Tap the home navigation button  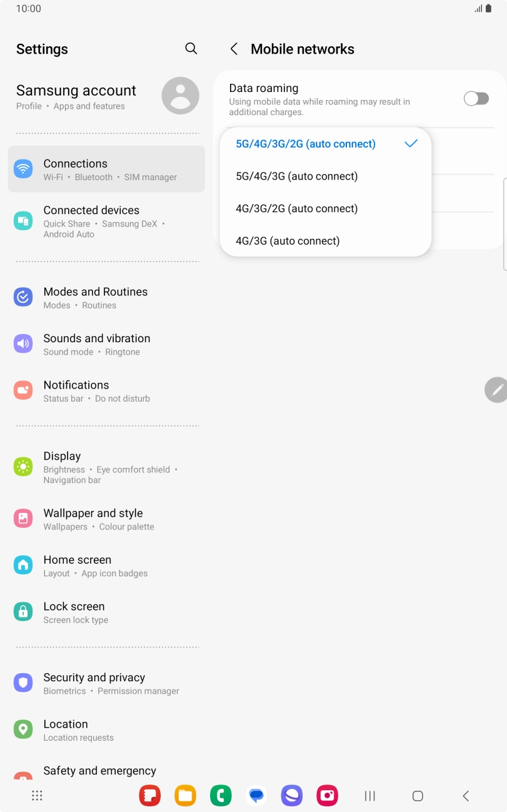point(418,796)
